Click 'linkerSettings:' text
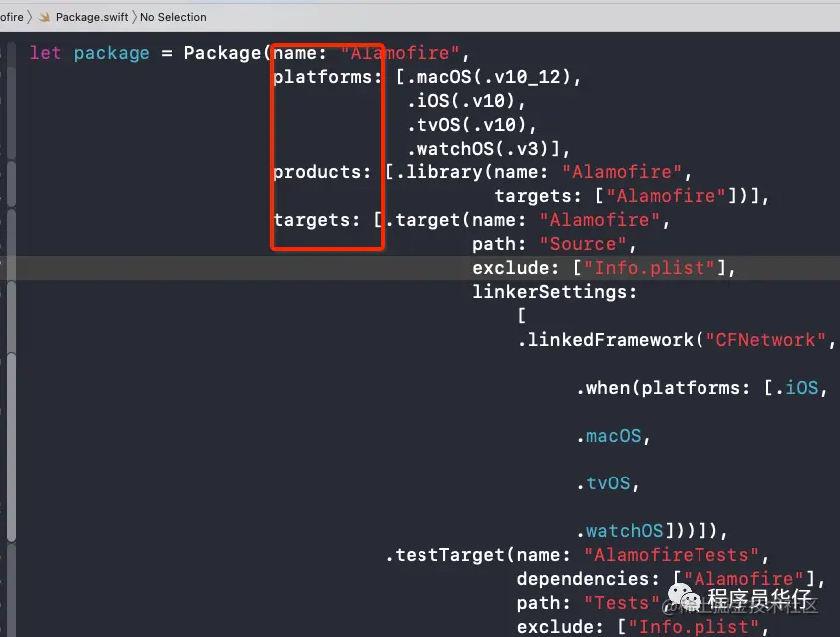Image resolution: width=840 pixels, height=637 pixels. coord(554,292)
